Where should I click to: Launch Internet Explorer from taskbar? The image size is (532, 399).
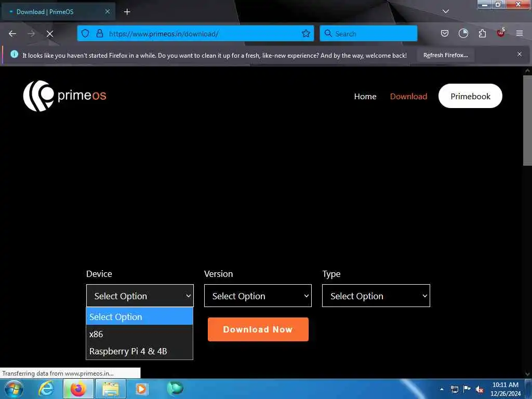tap(46, 389)
